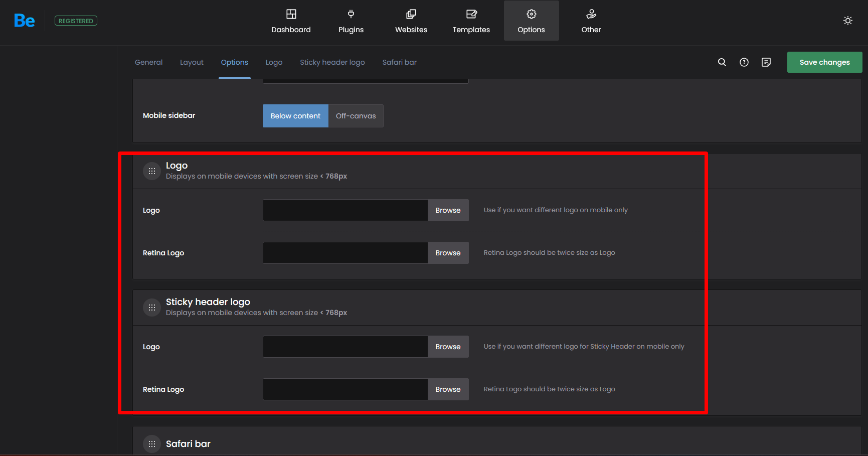The image size is (868, 456).
Task: Set Mobile sidebar to Below content
Action: point(295,116)
